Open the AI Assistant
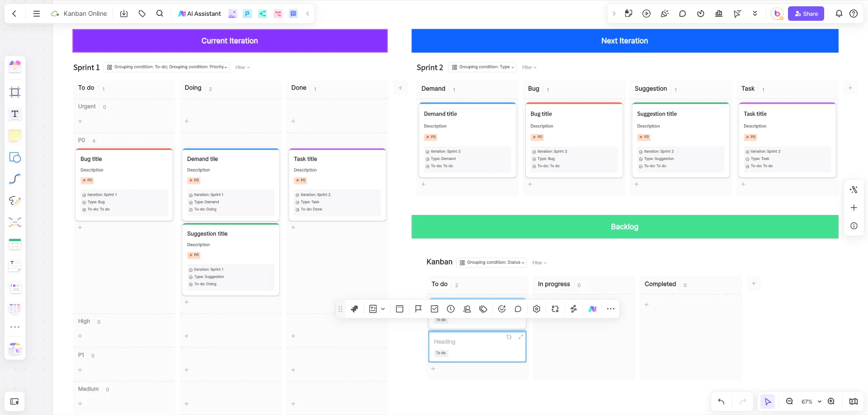868x415 pixels. click(199, 14)
